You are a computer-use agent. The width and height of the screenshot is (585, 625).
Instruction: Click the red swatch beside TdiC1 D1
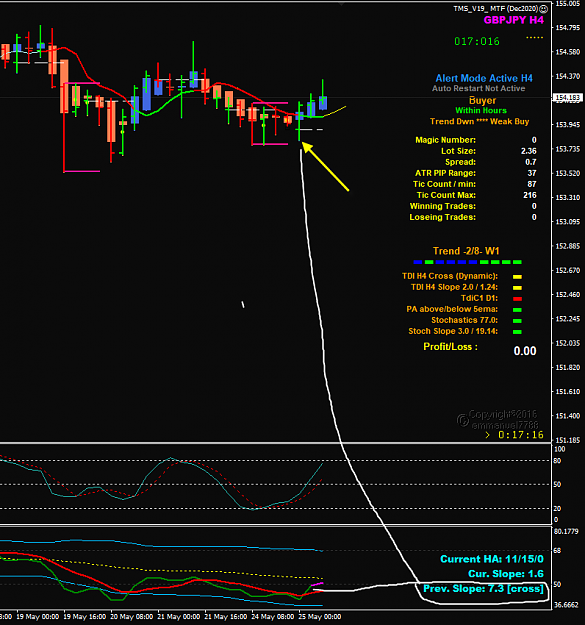(x=517, y=299)
